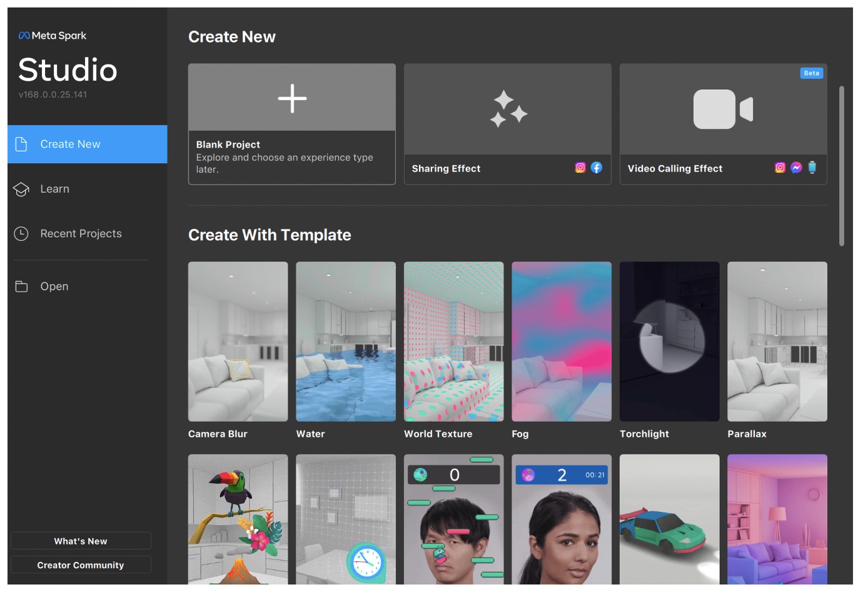Pick the Torchlight template
The width and height of the screenshot is (868, 597).
670,342
